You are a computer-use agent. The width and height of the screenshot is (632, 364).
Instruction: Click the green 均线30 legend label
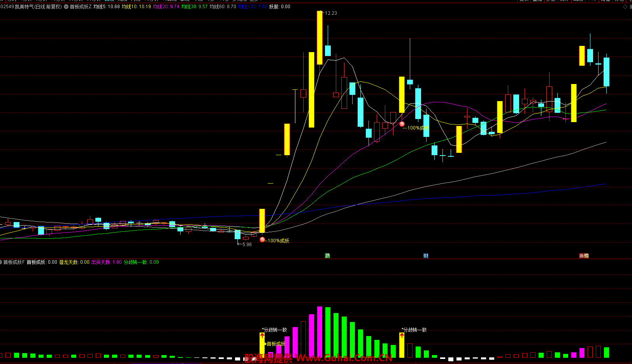[x=194, y=7]
